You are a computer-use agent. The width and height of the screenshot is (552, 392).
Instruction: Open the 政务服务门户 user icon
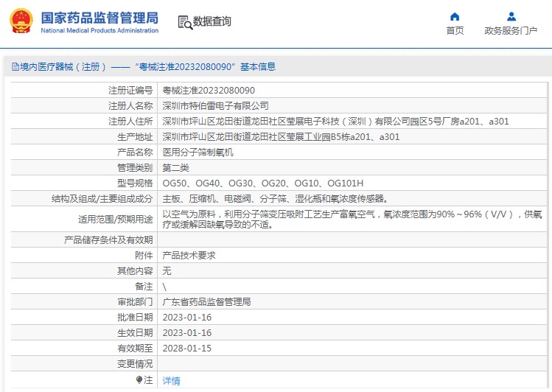click(511, 16)
